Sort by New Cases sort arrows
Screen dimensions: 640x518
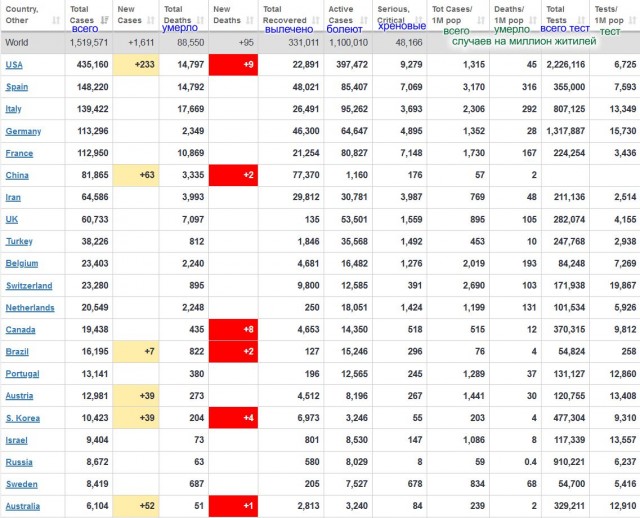coord(151,20)
